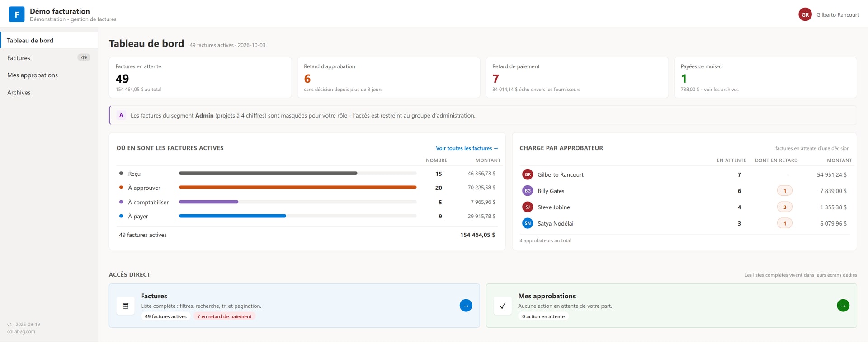The image size is (868, 344).
Task: Click the 49 count badge beside Factures
Action: [x=84, y=57]
